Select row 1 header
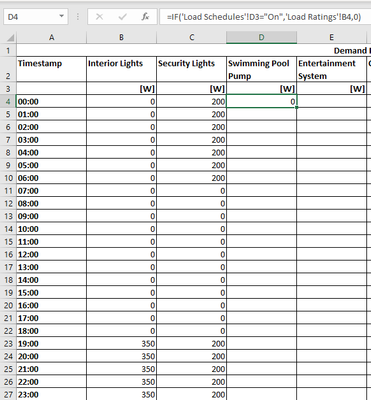Screen dimensions: 371x400 (8, 51)
